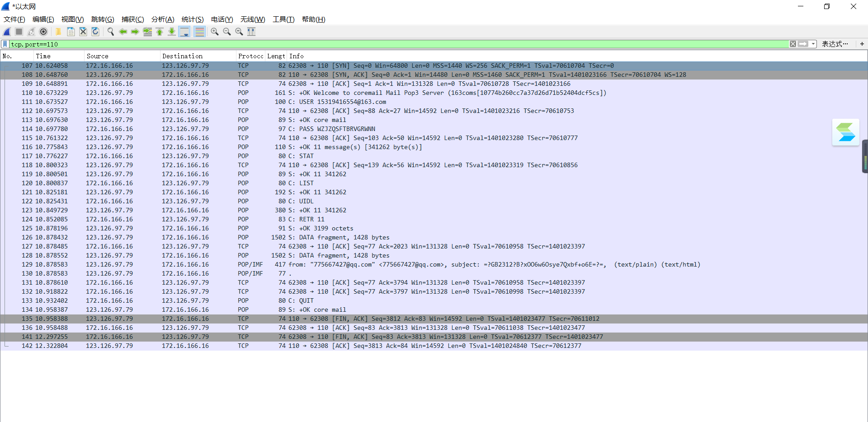868x422 pixels.
Task: Zoom in on the packet list text
Action: [x=214, y=32]
